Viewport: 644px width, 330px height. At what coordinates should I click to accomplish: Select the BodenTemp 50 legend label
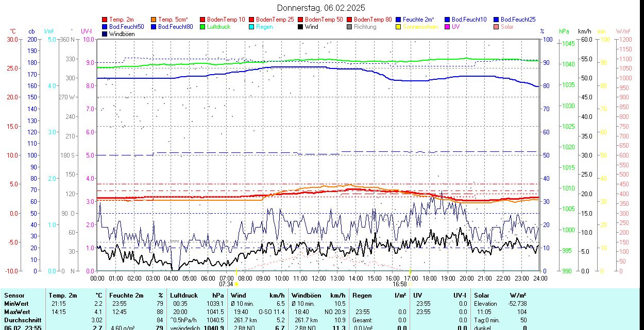click(x=324, y=20)
